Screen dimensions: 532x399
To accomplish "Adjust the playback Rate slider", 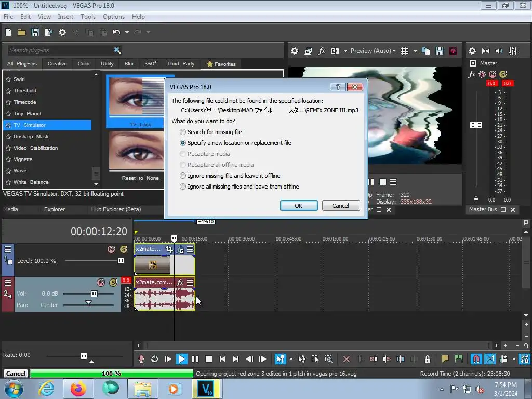I will [x=84, y=356].
